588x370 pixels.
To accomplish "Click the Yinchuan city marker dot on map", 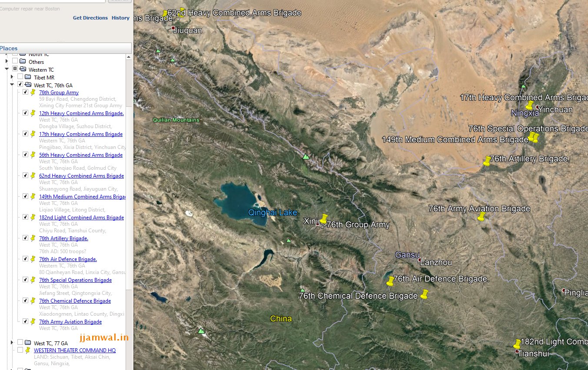I will (x=538, y=107).
